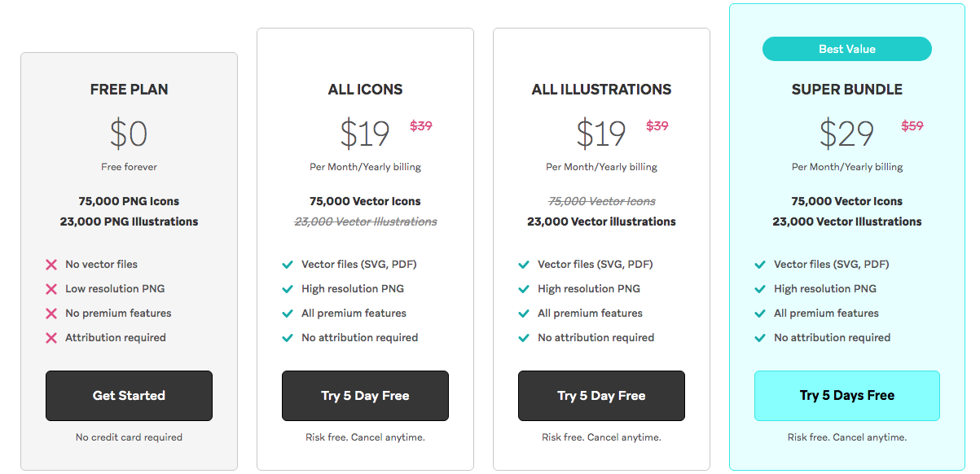Click All Illustrations High resolution PNG checkmark
Screen dimensions: 980x474
524,289
